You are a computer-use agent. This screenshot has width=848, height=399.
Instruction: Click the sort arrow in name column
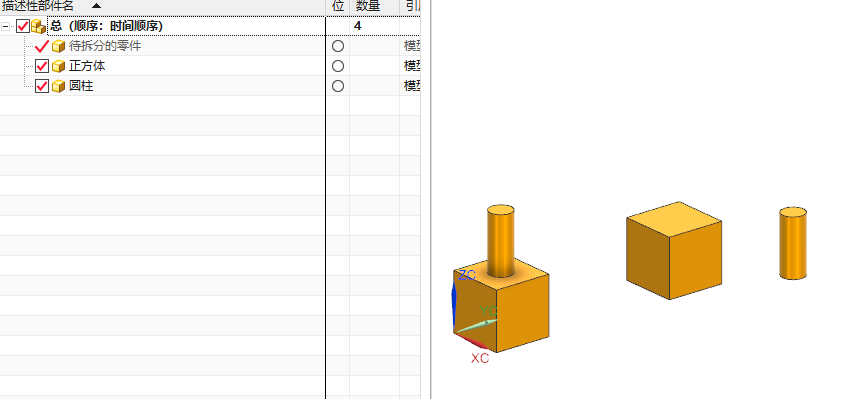[96, 6]
